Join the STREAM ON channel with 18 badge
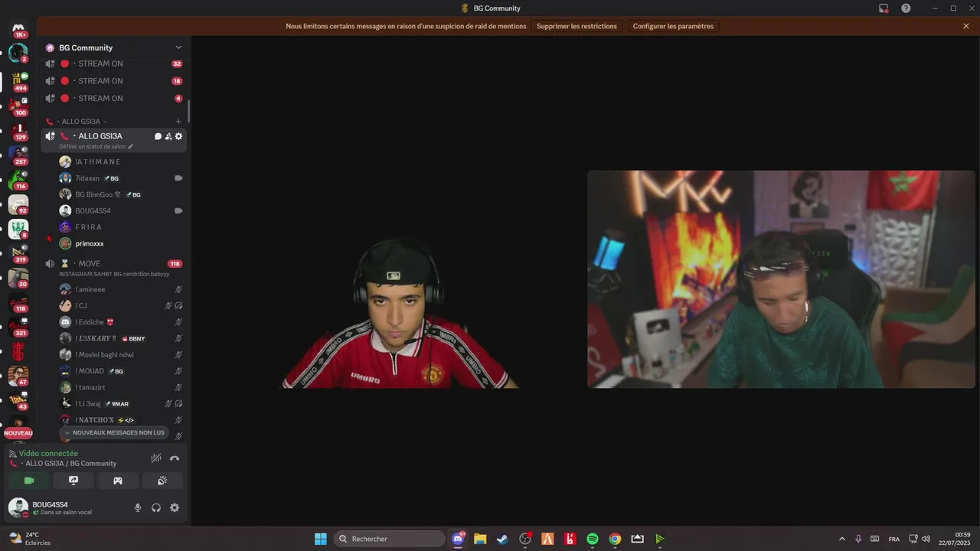 [x=113, y=81]
